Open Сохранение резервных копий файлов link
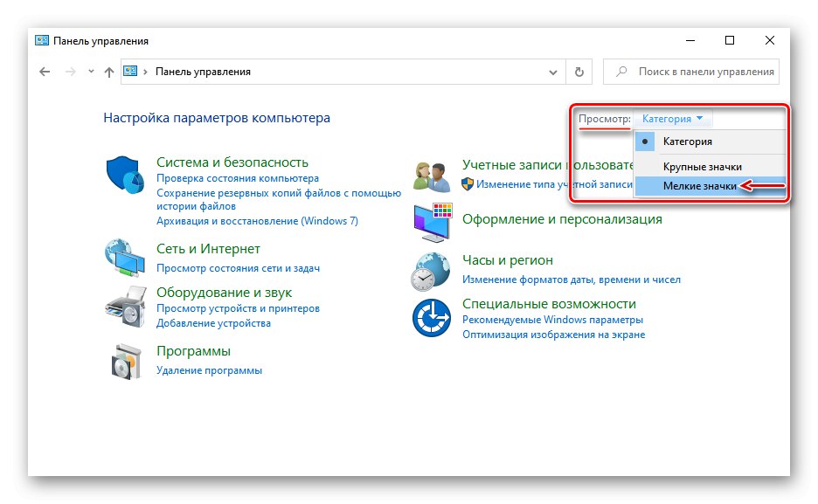Screen dimensions: 818x504 [279, 200]
